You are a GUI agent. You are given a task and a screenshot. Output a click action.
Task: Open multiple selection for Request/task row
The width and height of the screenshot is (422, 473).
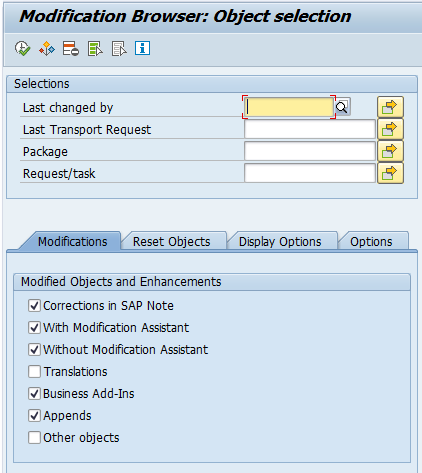click(x=390, y=173)
